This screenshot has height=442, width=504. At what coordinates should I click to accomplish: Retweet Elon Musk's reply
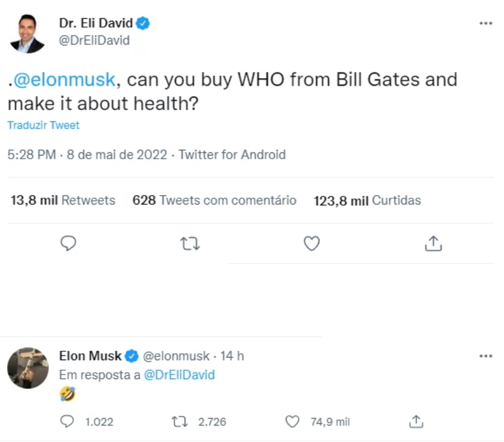180,422
